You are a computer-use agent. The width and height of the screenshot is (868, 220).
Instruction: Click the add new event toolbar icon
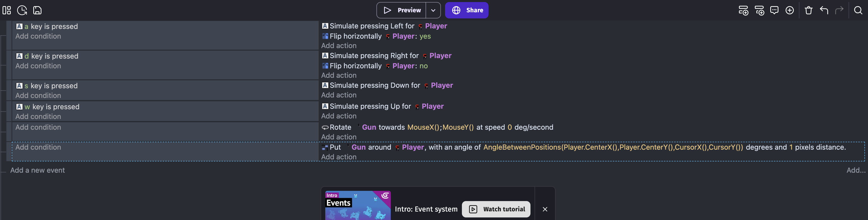click(x=743, y=10)
